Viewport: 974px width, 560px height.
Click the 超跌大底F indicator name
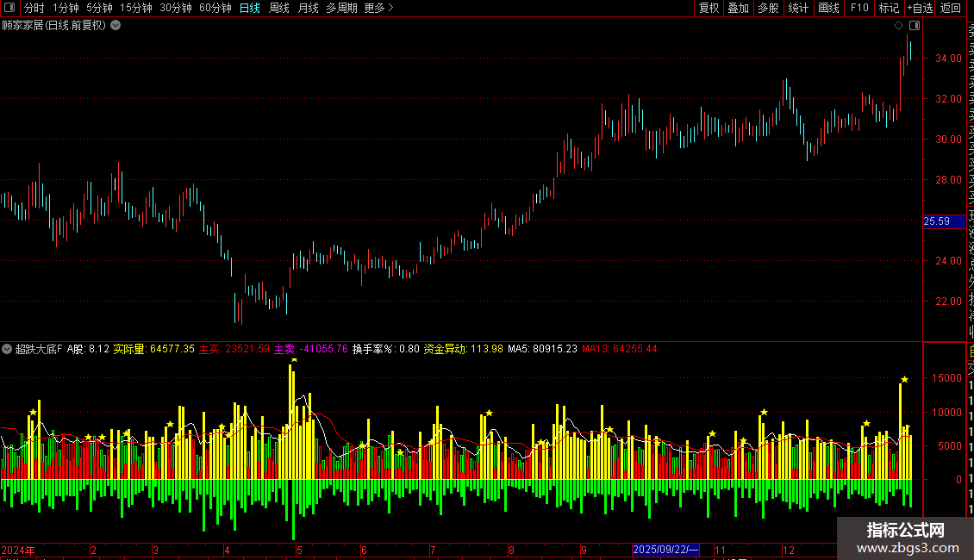point(39,349)
